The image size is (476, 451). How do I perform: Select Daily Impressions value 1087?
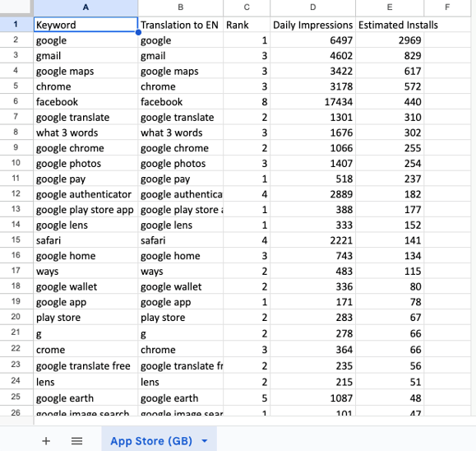[x=312, y=398]
